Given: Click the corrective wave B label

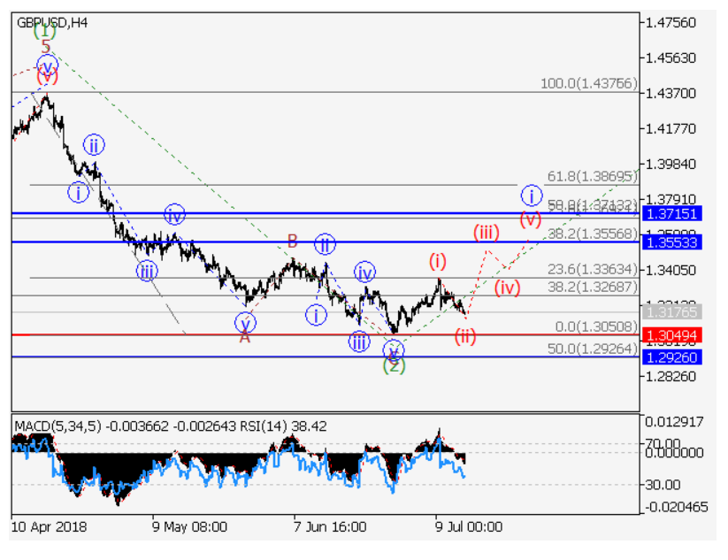Looking at the screenshot, I should tap(292, 240).
